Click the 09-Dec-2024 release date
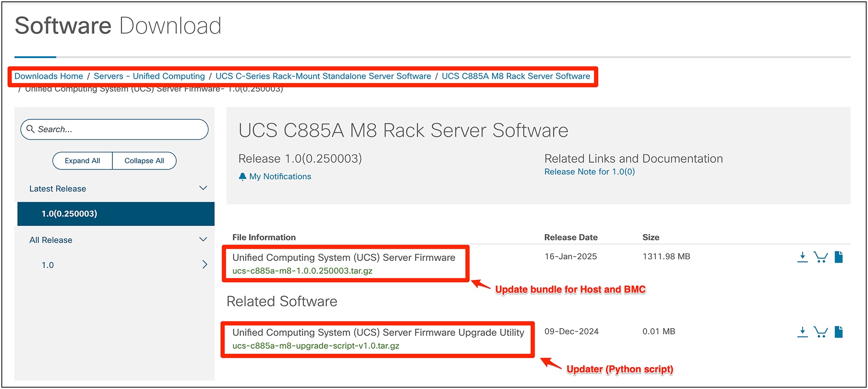The image size is (868, 389). [572, 332]
